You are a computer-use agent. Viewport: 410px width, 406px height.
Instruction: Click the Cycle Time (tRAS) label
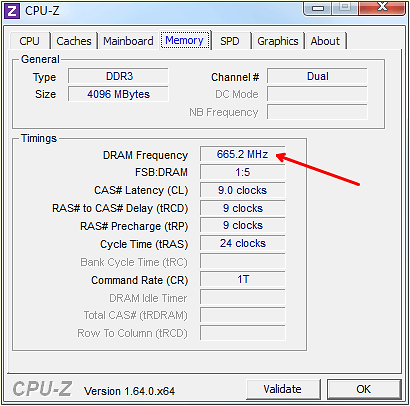coord(144,244)
